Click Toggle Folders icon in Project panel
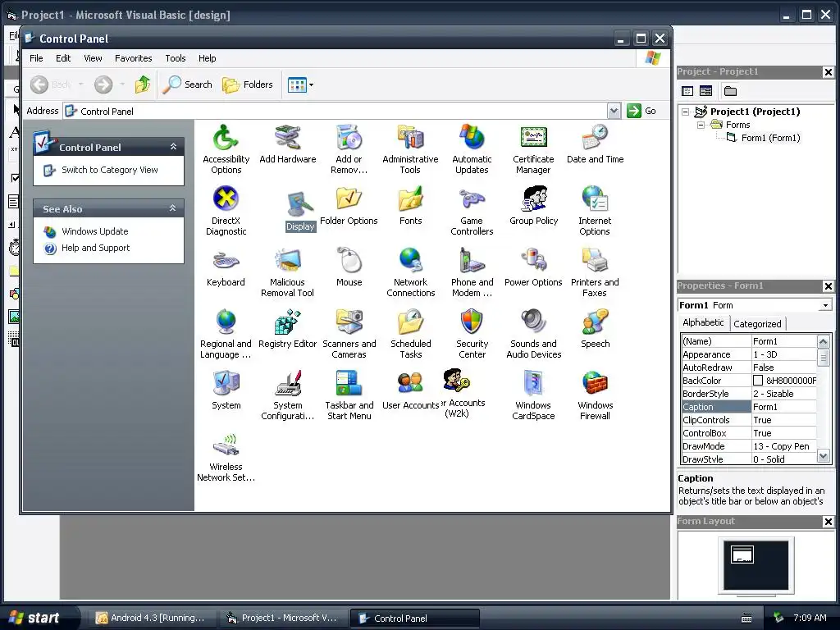 tap(730, 91)
